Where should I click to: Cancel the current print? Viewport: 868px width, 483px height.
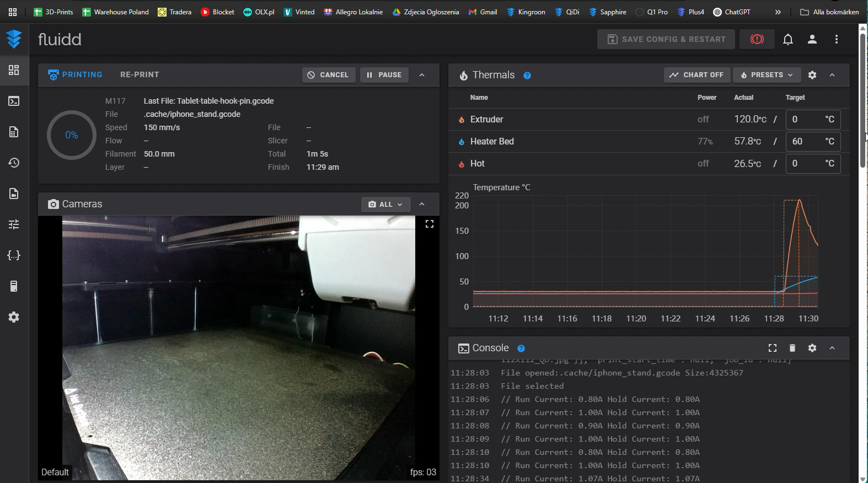(328, 75)
